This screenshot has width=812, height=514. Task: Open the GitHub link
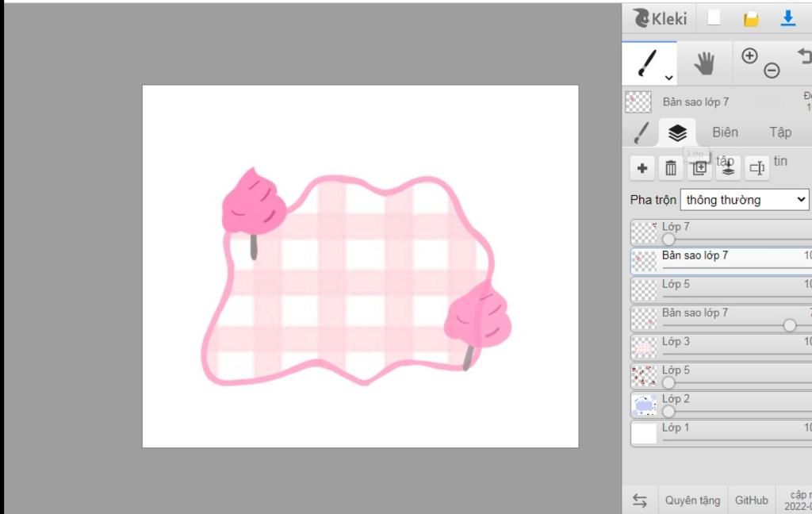tap(751, 500)
